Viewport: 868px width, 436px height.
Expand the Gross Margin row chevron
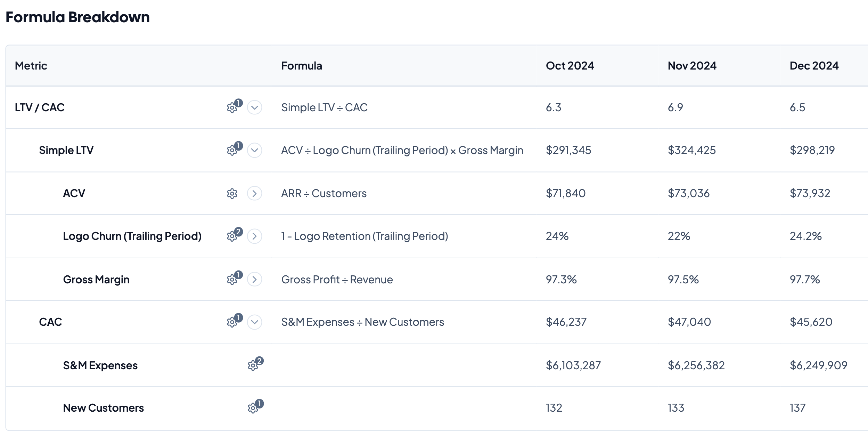click(255, 280)
